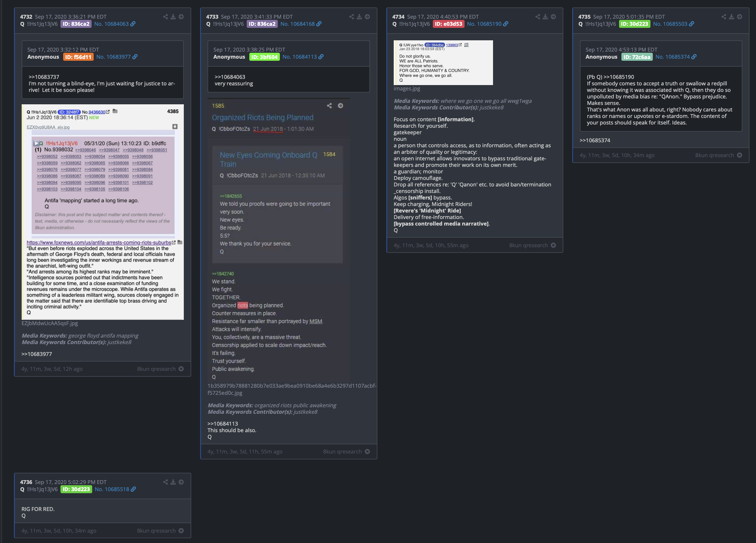Click ID: 30d223 badge on post 4735
Image resolution: width=756 pixels, height=543 pixels.
point(634,24)
